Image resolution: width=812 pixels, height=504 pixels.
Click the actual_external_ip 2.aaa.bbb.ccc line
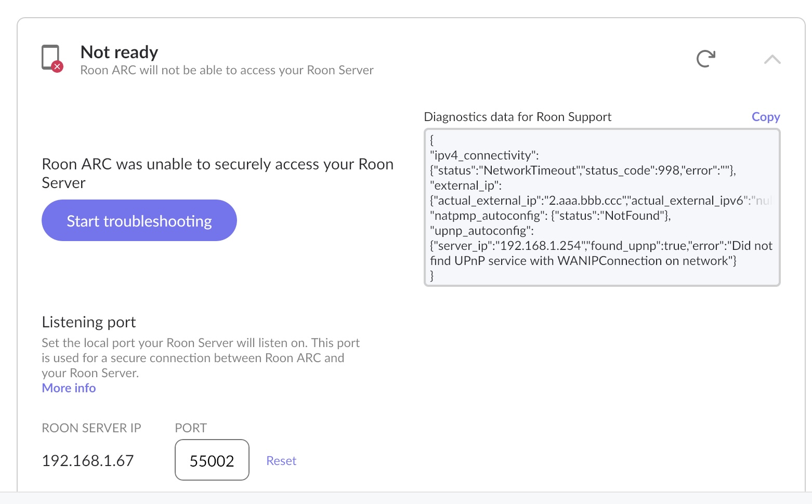point(601,201)
